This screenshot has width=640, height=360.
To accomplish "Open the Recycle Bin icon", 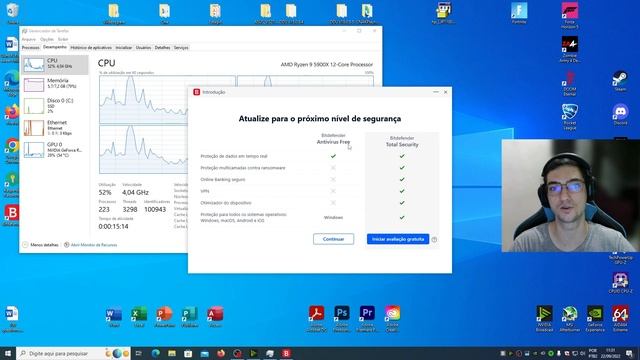I will pos(12,13).
